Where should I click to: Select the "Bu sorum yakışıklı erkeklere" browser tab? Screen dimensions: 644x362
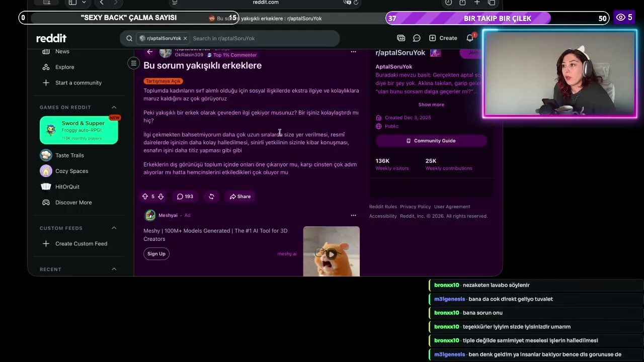[x=265, y=19]
